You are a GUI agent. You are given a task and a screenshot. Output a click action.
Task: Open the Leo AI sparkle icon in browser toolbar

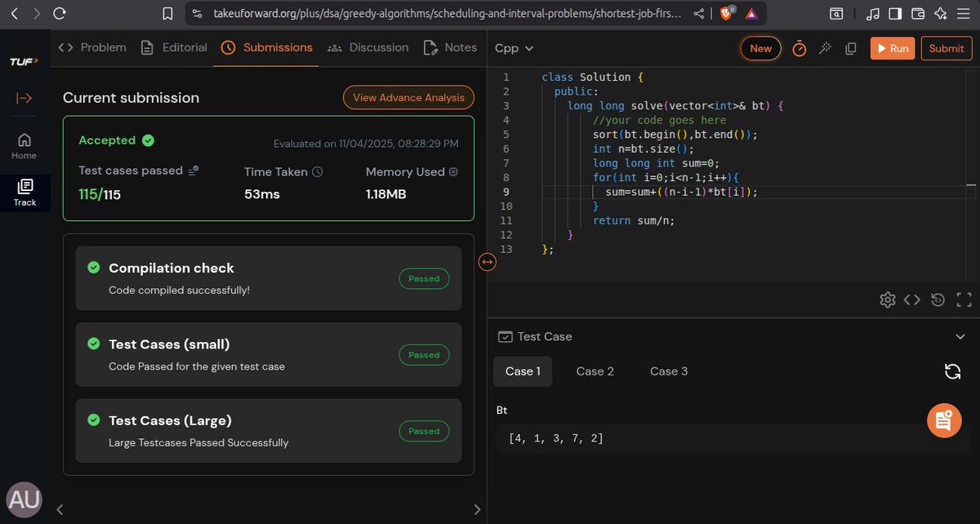(x=940, y=14)
